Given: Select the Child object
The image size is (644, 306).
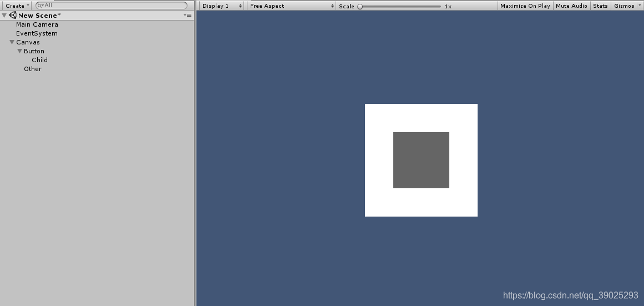Looking at the screenshot, I should [40, 60].
